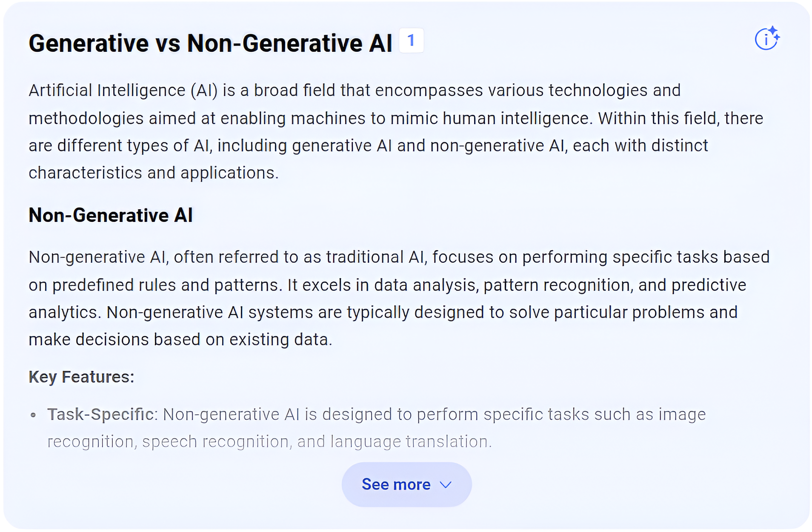
Task: Click the bold Task-Specific term
Action: pos(100,414)
